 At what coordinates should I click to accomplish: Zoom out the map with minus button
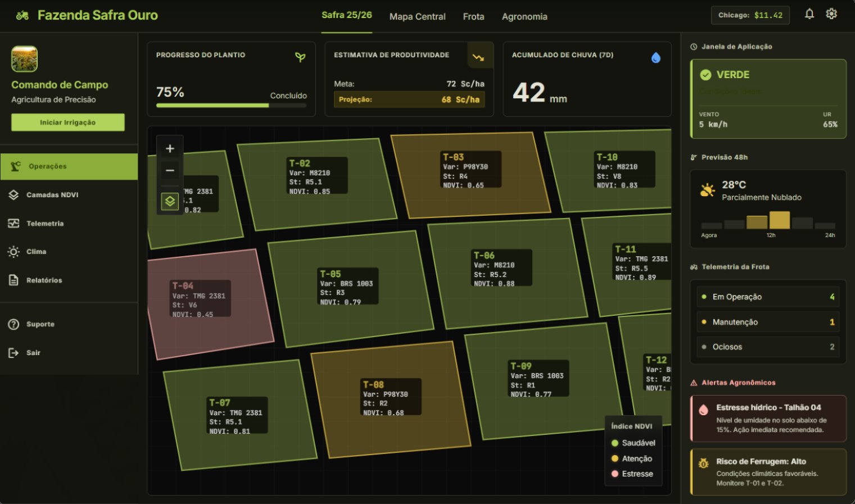pyautogui.click(x=170, y=170)
